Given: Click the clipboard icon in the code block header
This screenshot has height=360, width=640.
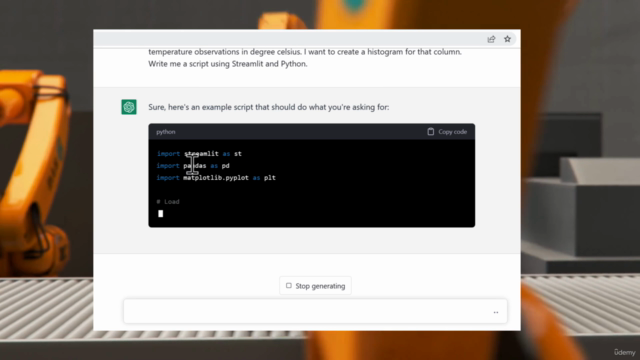Looking at the screenshot, I should (431, 131).
